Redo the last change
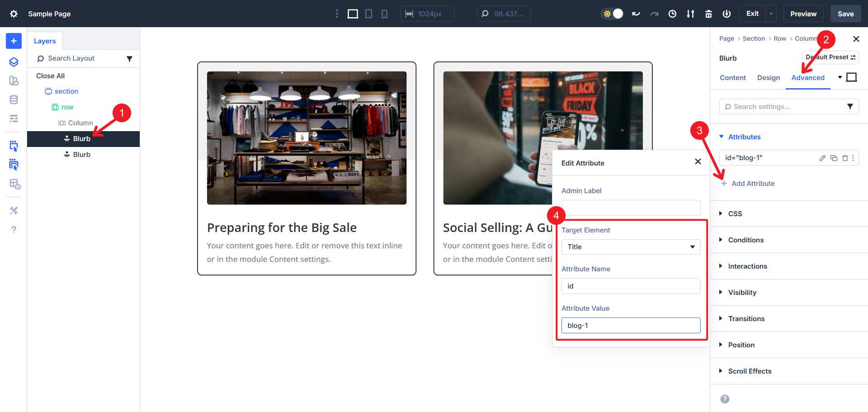 click(x=655, y=14)
